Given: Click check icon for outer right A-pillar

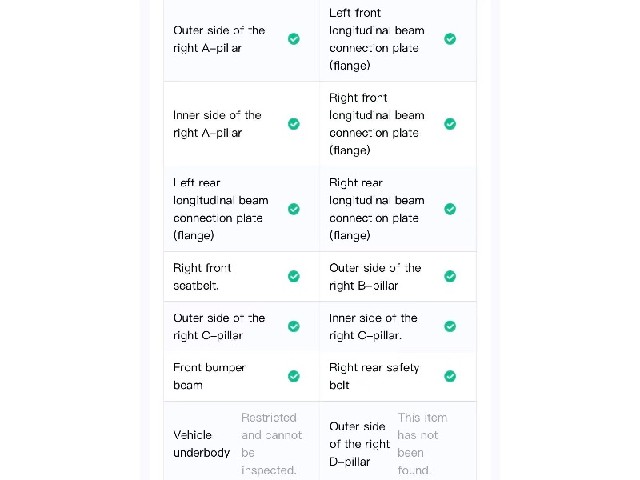Looking at the screenshot, I should pos(293,39).
